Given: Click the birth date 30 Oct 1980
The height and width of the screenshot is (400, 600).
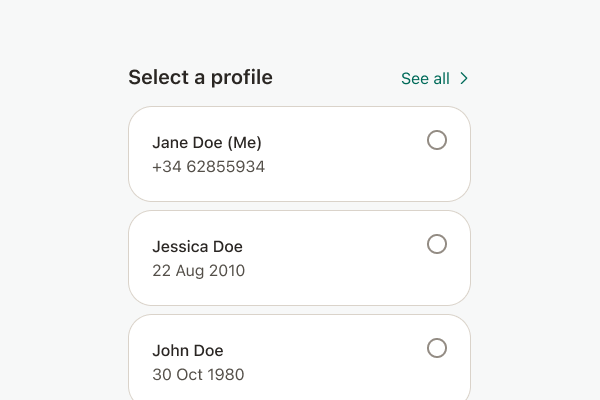Looking at the screenshot, I should [198, 375].
